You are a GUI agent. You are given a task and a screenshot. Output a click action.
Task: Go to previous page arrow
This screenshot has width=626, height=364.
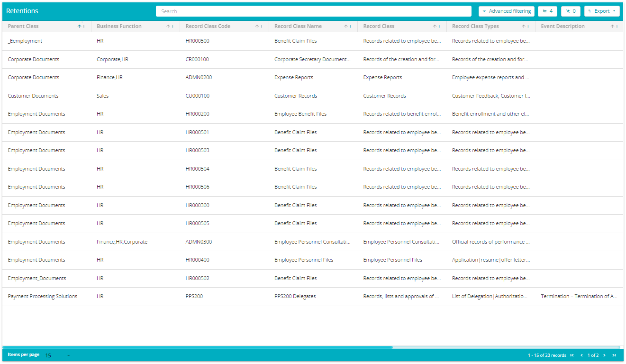pos(581,355)
